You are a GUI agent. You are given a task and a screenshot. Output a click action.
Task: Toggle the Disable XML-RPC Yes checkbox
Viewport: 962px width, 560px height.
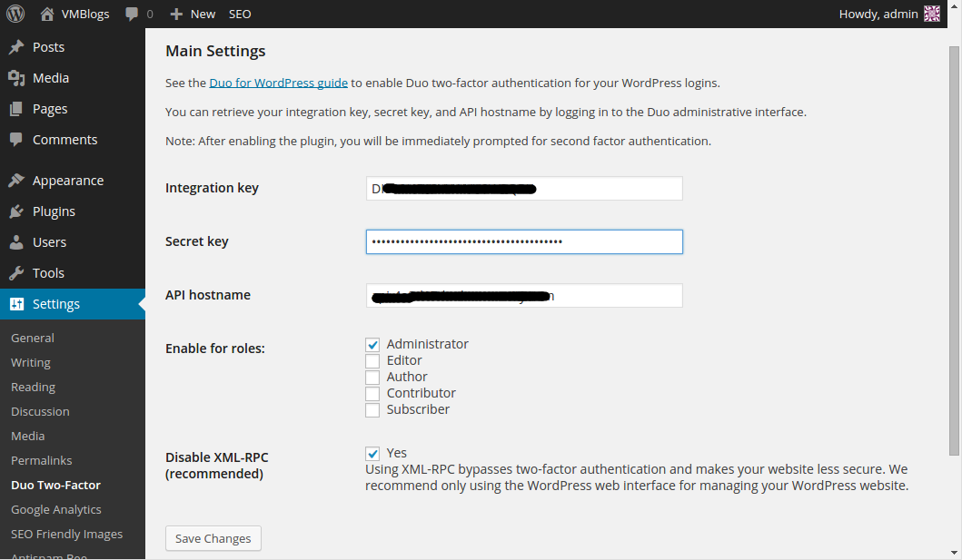[x=372, y=454]
